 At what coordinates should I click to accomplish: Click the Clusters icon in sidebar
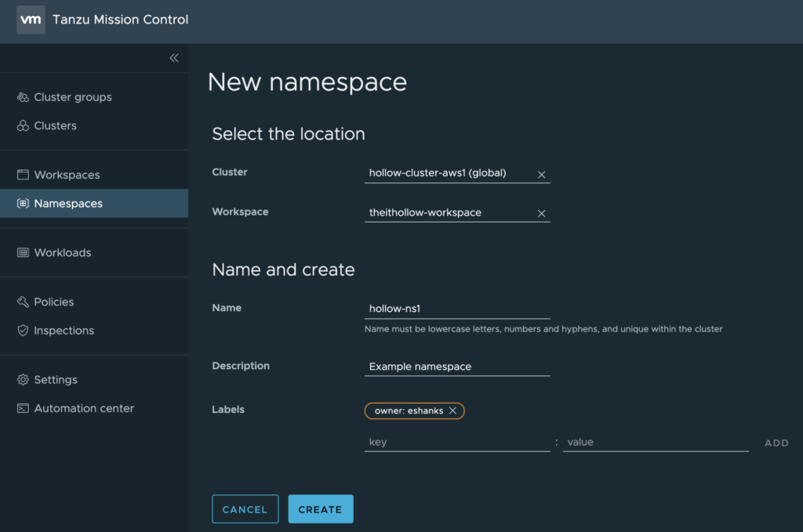click(x=23, y=126)
